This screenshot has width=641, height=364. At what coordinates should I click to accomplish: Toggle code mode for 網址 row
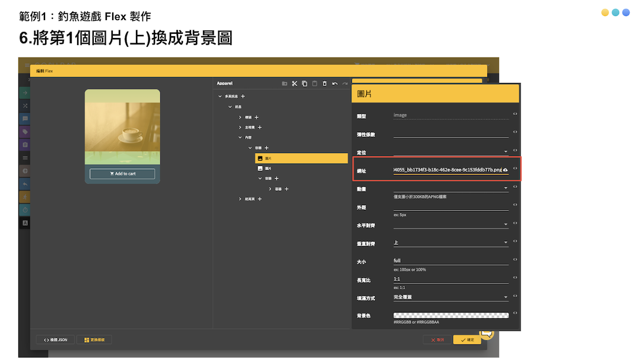point(515,168)
